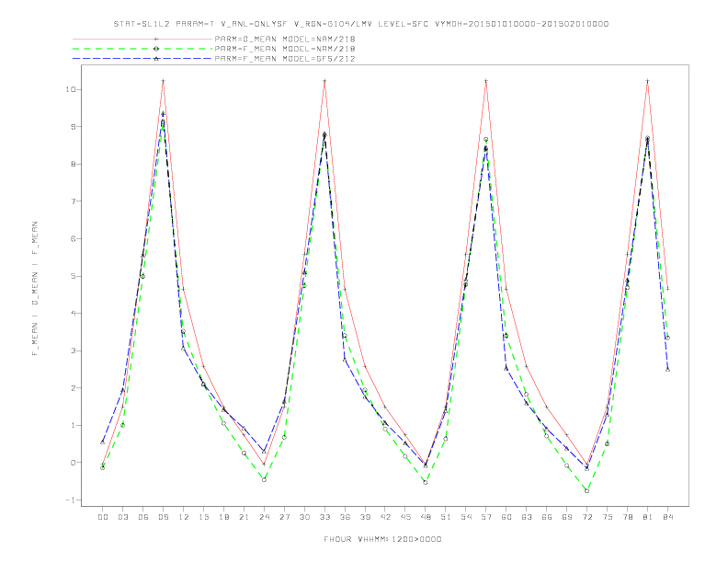728x563 pixels.
Task: Click y-axis tick label 0
Action: [x=74, y=463]
